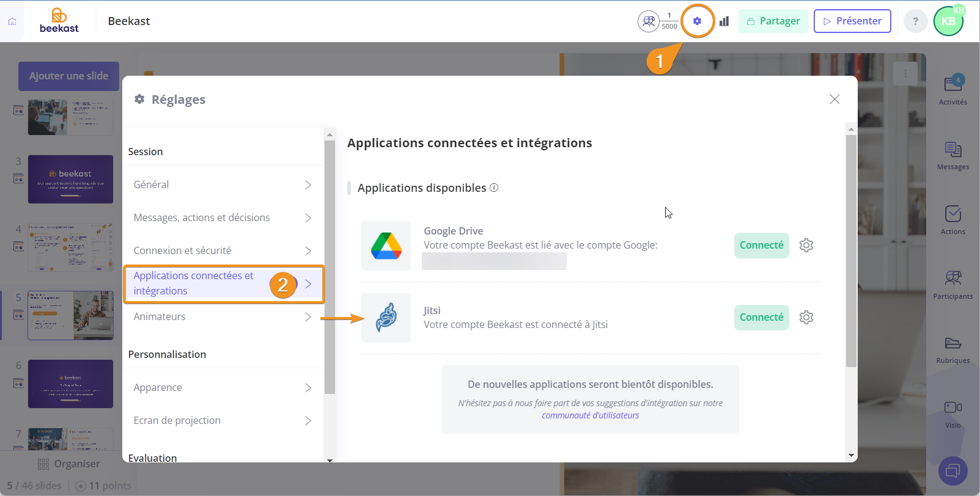The width and height of the screenshot is (980, 496).
Task: Click the Ajouter une slide button
Action: [x=68, y=76]
